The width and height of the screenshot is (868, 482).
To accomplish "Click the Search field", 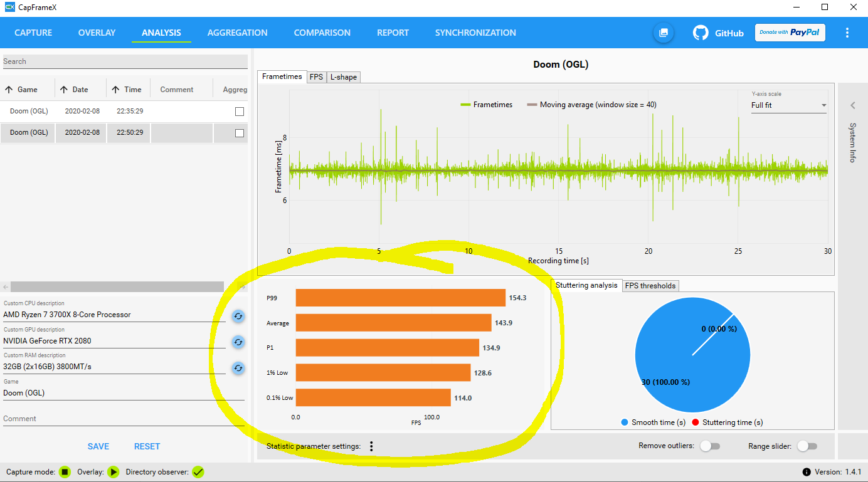I will pyautogui.click(x=125, y=61).
